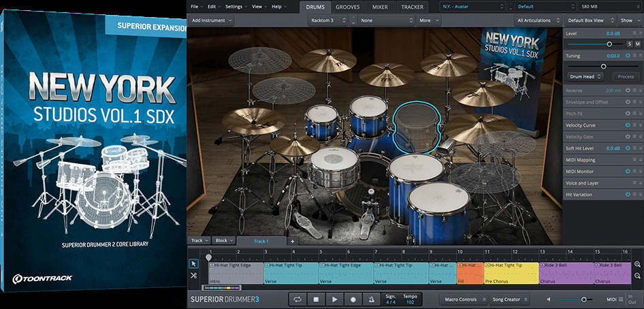Viewport: 644px width, 309px height.
Task: Open the Track menu button
Action: point(199,240)
